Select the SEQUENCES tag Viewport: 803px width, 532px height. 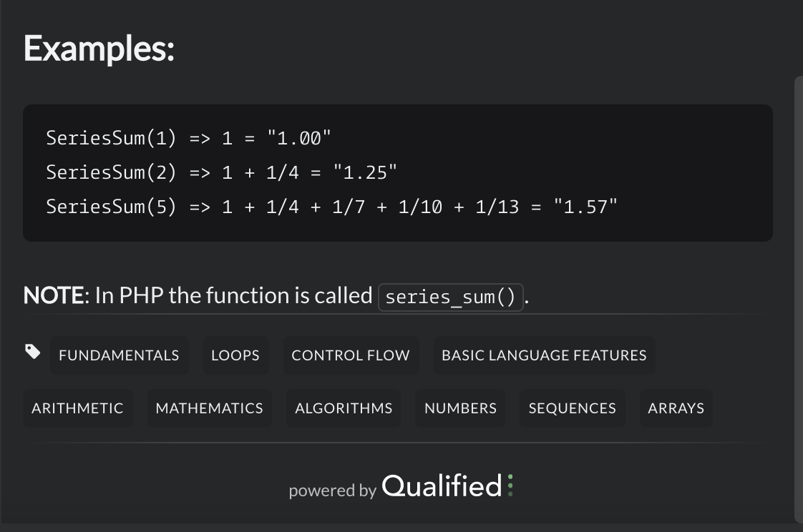coord(572,408)
